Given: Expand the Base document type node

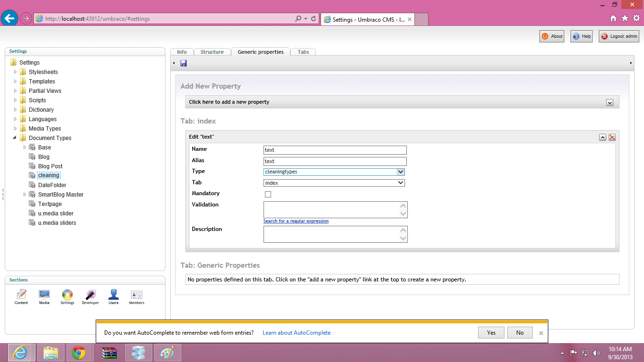Looking at the screenshot, I should (x=25, y=148).
